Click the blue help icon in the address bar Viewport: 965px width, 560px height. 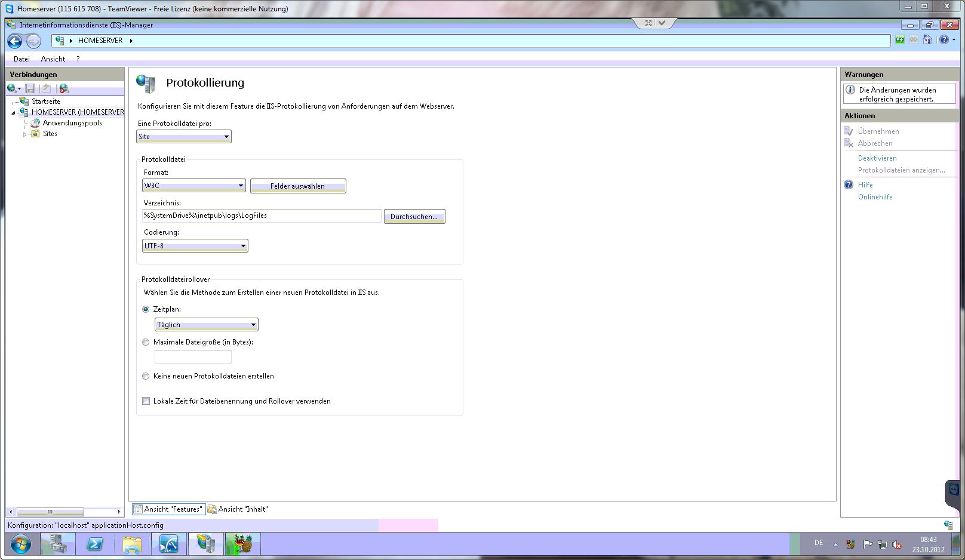[x=944, y=40]
